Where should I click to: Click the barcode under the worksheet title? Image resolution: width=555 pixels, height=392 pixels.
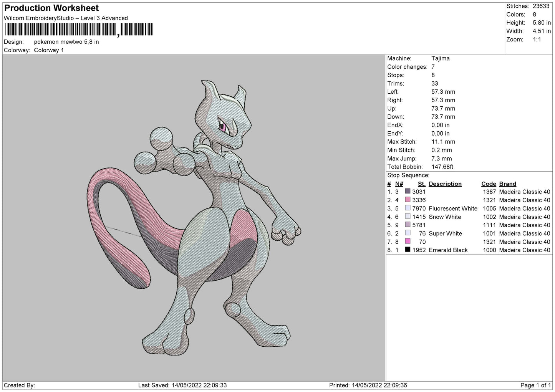pyautogui.click(x=78, y=30)
